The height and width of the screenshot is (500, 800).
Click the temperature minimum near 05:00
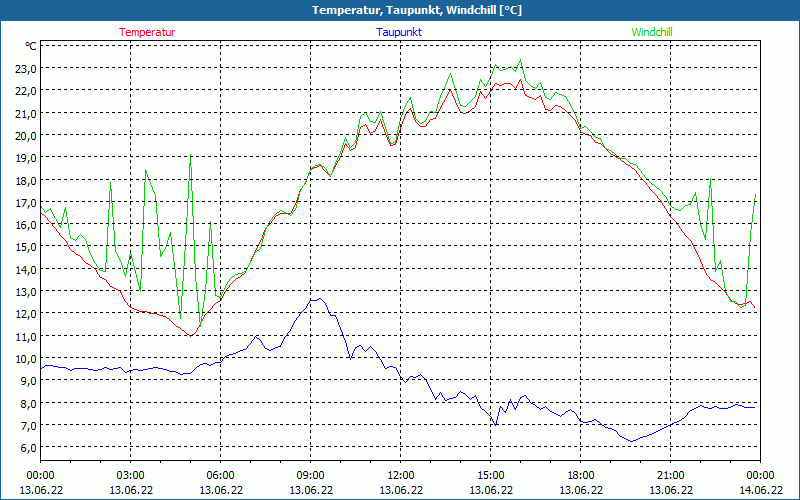click(x=190, y=336)
